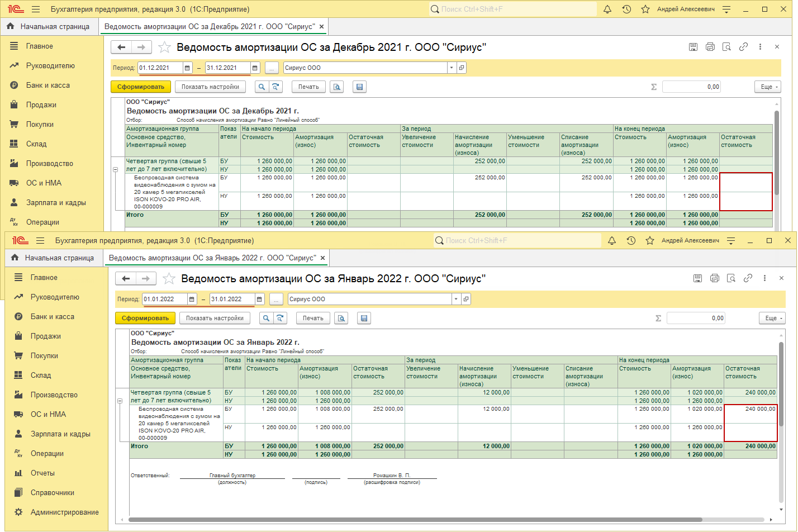Screen dimensions: 798x532
Task: Click Сформировать button in January 2022 report
Action: coord(145,318)
